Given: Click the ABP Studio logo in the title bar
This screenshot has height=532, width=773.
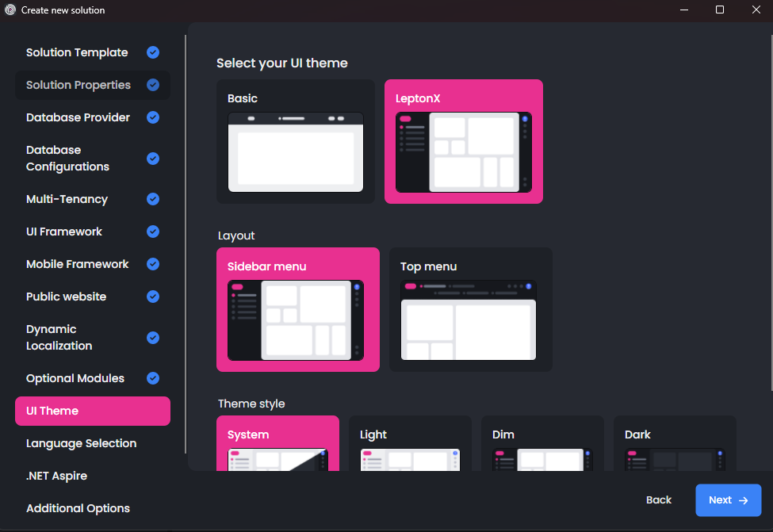Looking at the screenshot, I should click(x=10, y=10).
